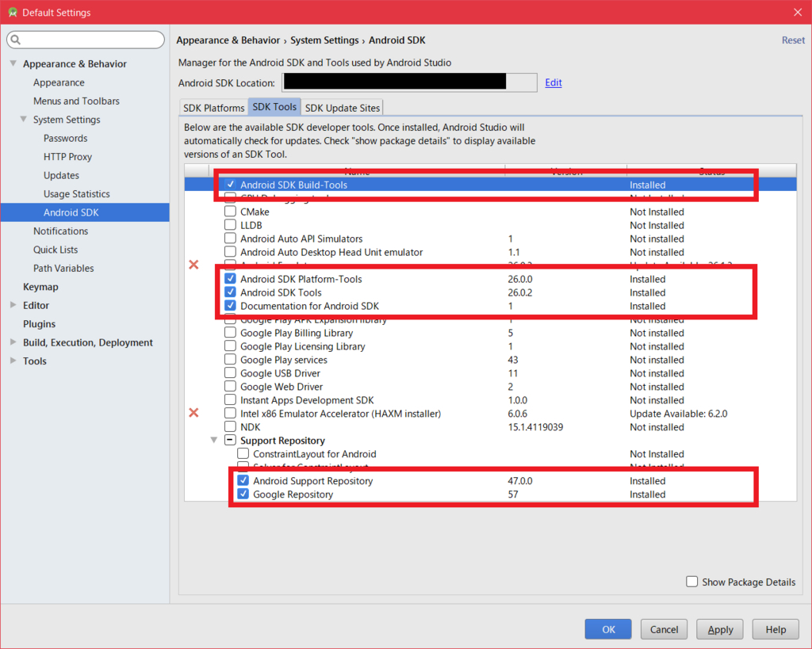Screen dimensions: 812x649
Task: Close the Default Settings dialog
Action: point(798,13)
